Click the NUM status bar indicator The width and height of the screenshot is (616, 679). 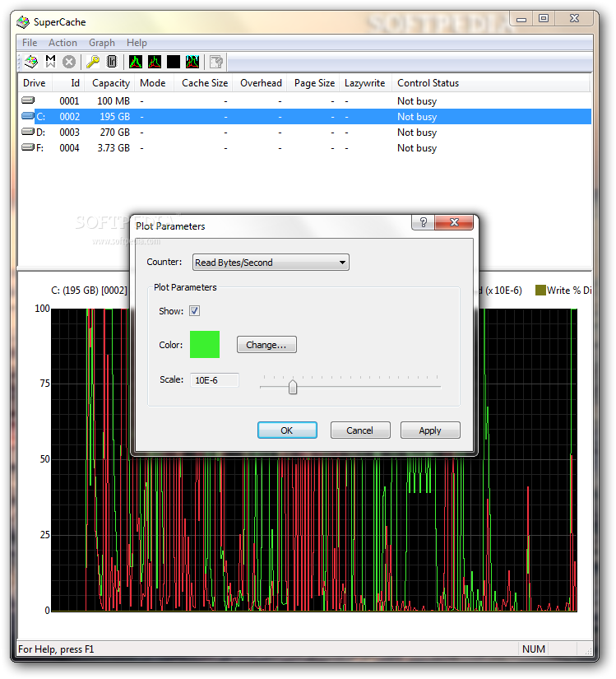click(534, 649)
